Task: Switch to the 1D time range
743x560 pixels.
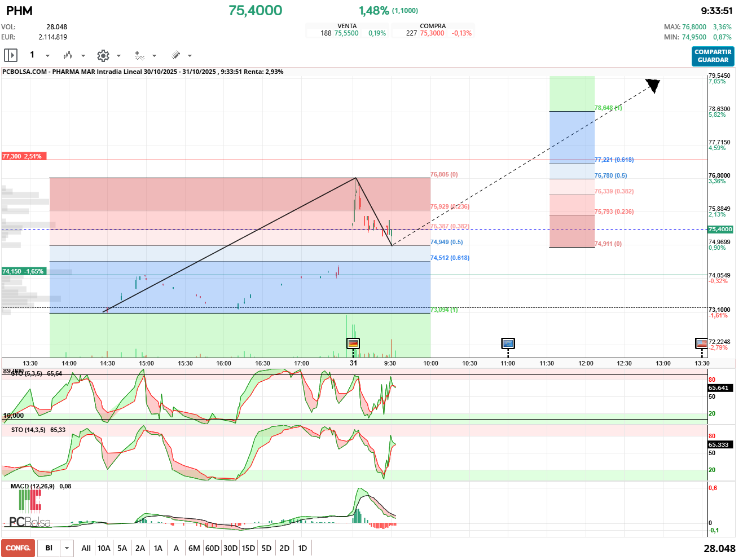Action: coord(302,548)
